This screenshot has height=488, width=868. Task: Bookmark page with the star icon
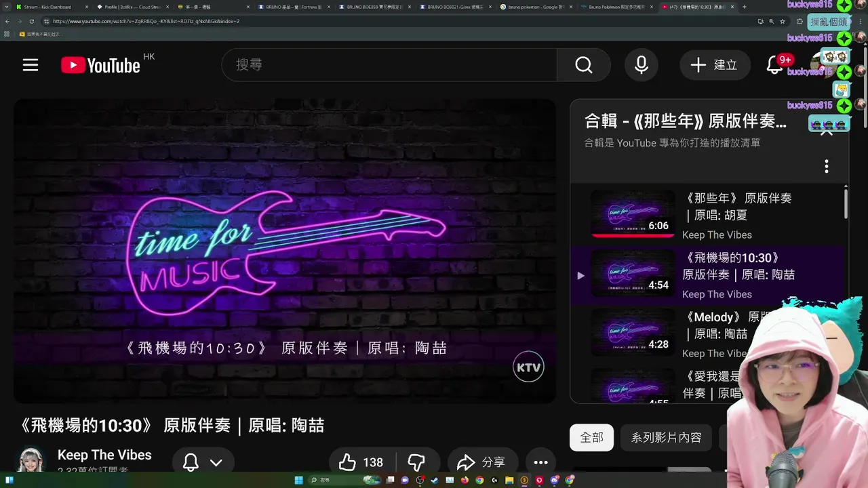pos(783,21)
